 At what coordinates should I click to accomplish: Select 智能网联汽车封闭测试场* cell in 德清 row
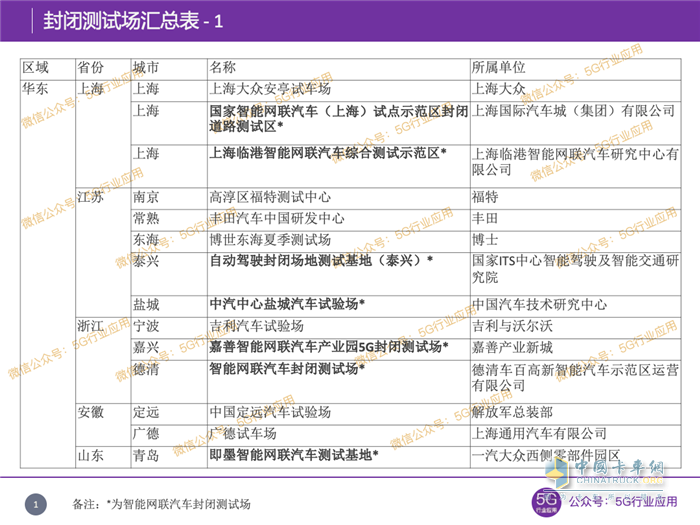point(339,382)
